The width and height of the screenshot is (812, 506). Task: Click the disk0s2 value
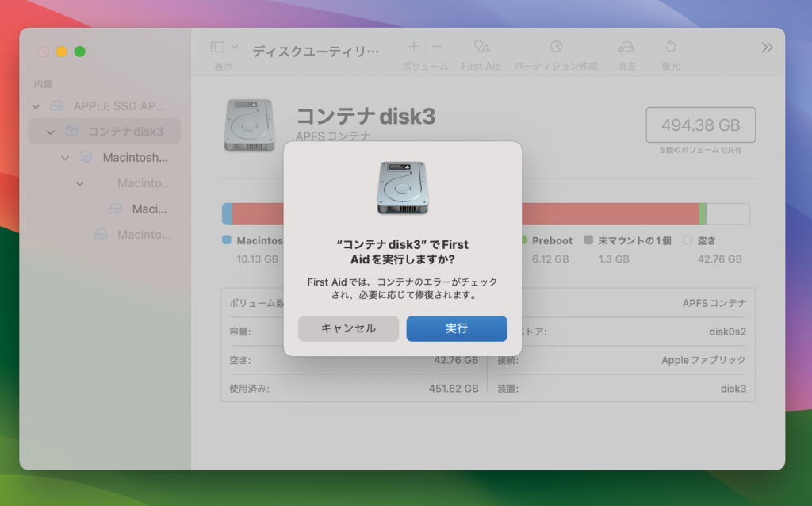pos(728,332)
